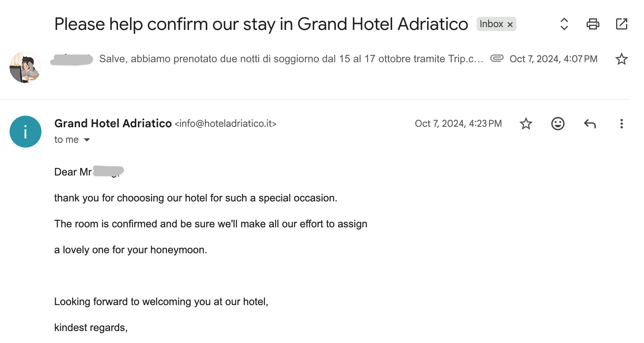This screenshot has width=644, height=343.
Task: Click the Inbox label tag
Action: pos(491,24)
